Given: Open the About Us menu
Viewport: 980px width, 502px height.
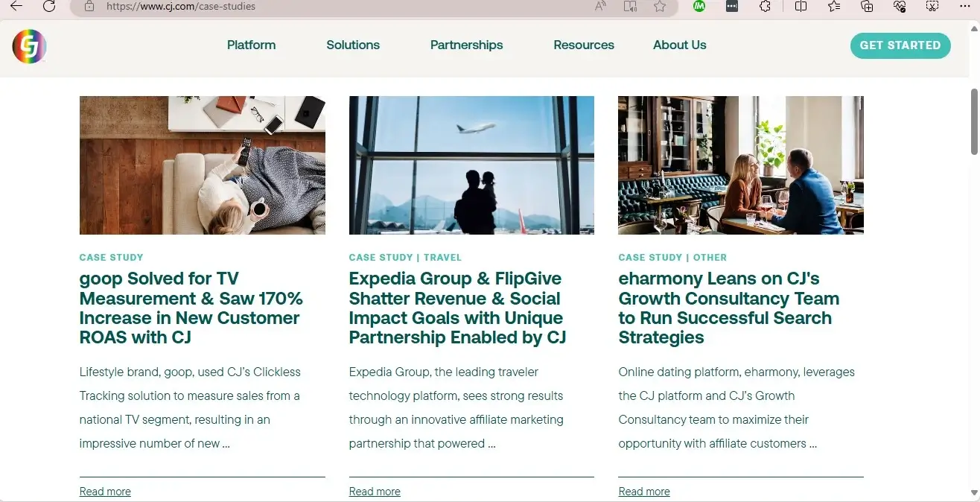Looking at the screenshot, I should pos(679,45).
